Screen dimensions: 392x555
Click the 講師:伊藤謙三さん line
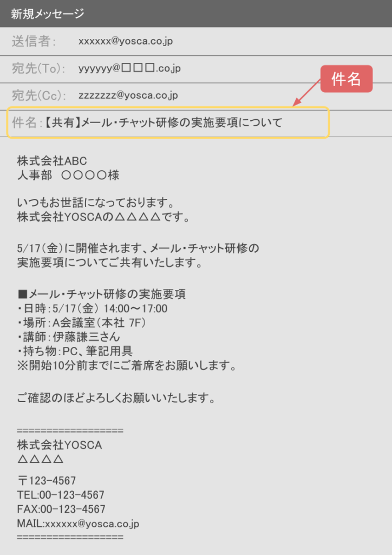point(69,337)
